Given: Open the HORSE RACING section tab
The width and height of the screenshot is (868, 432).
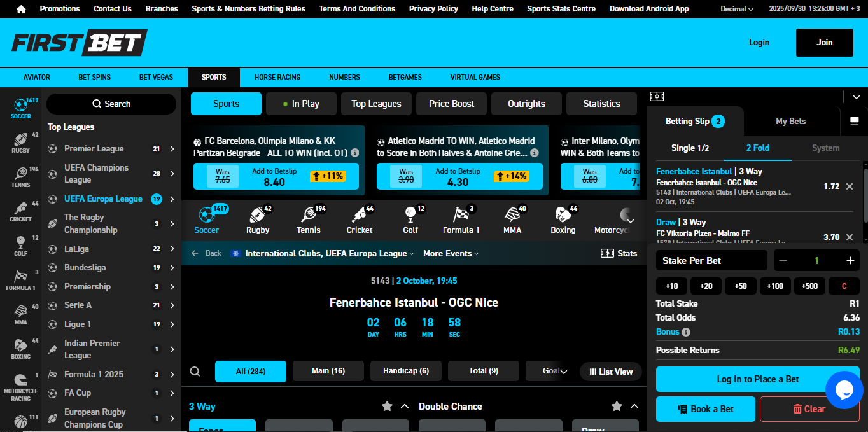Looking at the screenshot, I should click(x=277, y=77).
